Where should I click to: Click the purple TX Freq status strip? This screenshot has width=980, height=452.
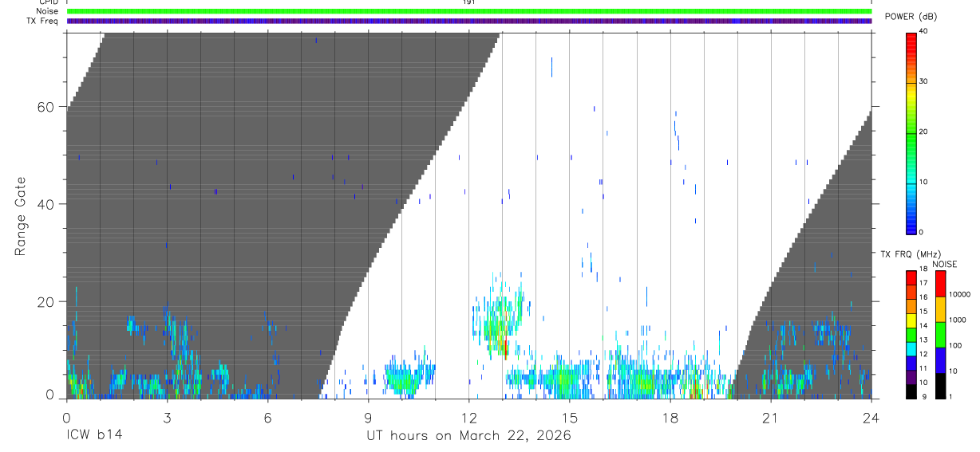469,21
